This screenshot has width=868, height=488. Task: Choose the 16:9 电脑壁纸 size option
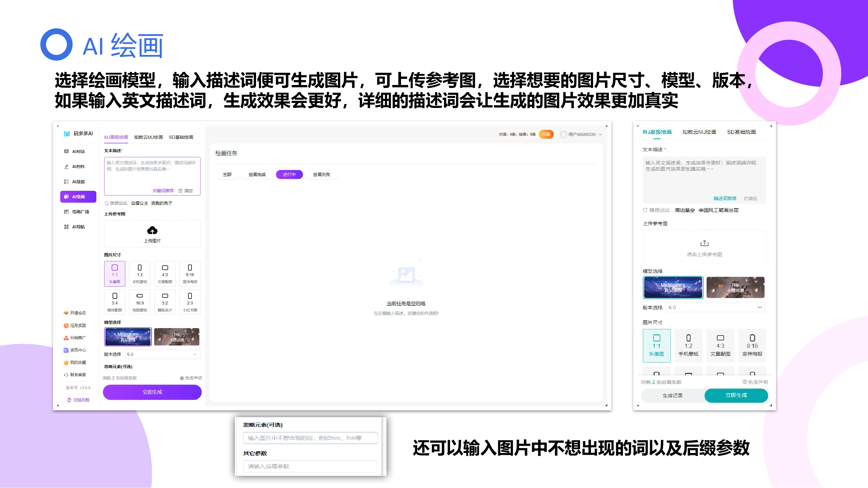pyautogui.click(x=139, y=302)
